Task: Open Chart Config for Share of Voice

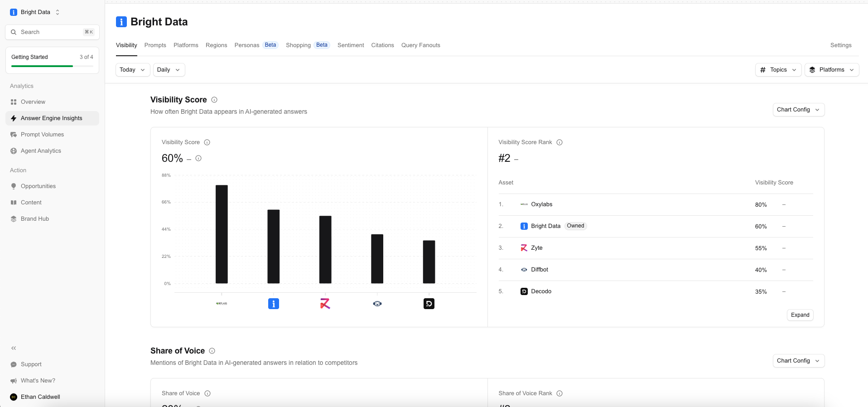Action: click(799, 361)
